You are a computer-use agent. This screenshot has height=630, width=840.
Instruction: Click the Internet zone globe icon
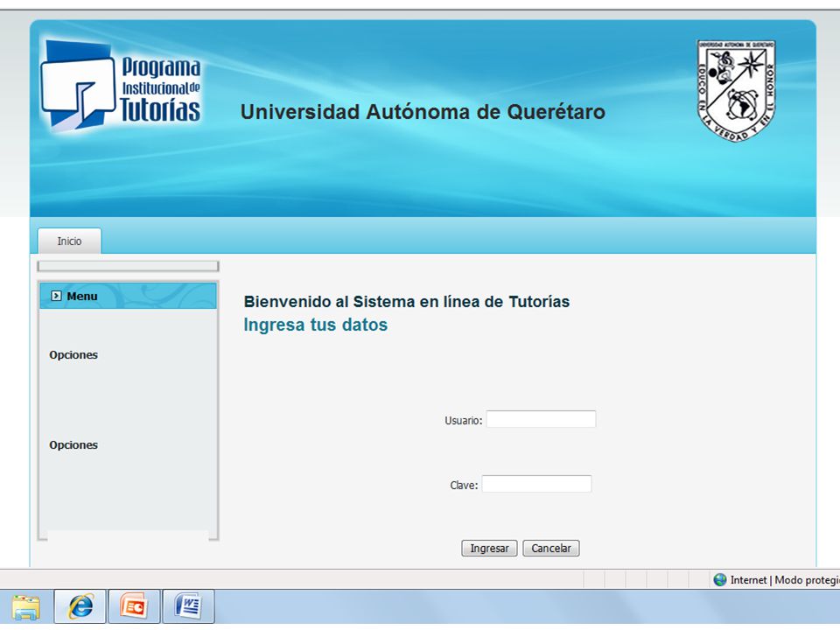(x=720, y=579)
